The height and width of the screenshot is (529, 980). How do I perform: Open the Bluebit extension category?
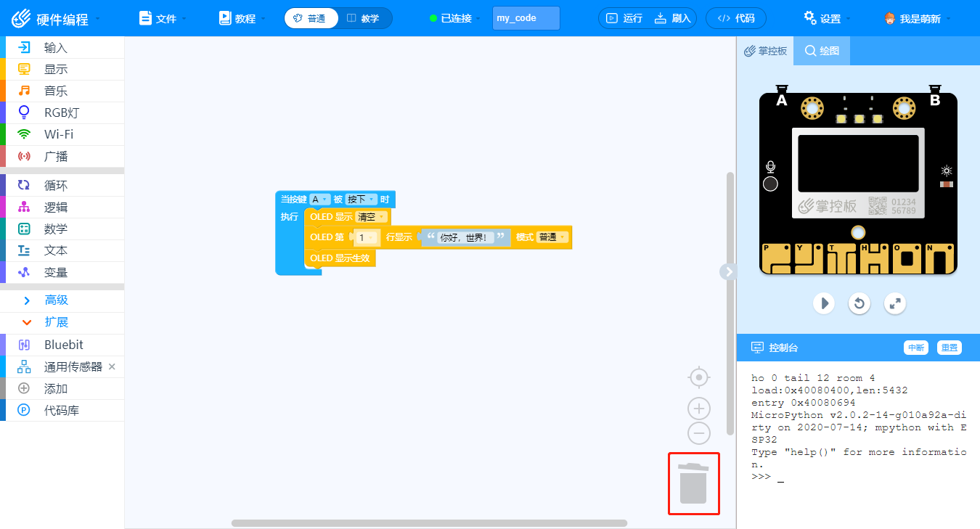62,345
